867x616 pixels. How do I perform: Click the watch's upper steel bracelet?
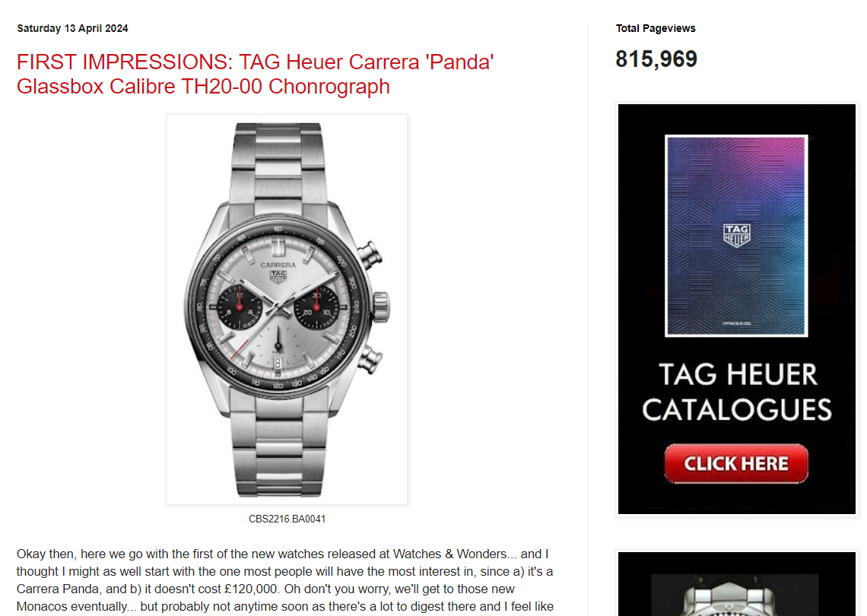[278, 166]
